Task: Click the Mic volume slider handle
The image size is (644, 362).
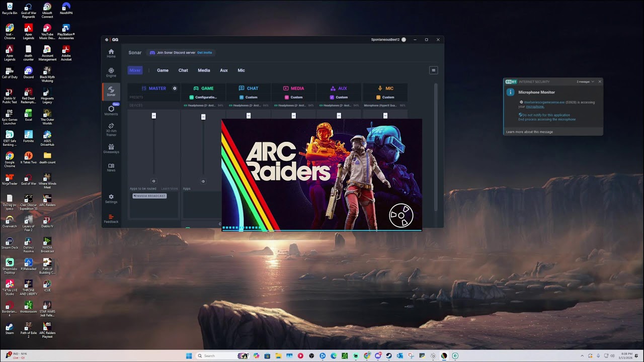Action: pyautogui.click(x=385, y=116)
